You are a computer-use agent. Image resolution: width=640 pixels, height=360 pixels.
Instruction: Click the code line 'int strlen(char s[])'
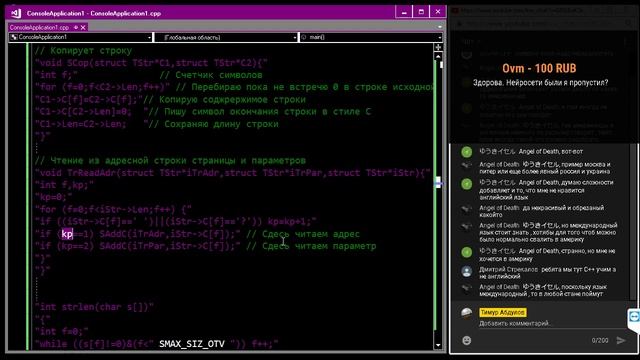(x=94, y=307)
